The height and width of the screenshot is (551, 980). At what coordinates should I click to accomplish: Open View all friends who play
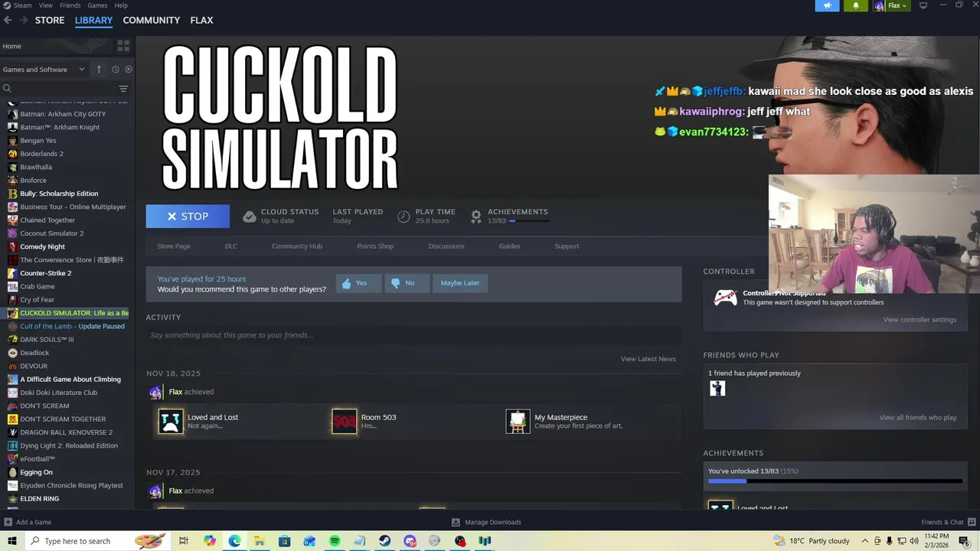917,418
